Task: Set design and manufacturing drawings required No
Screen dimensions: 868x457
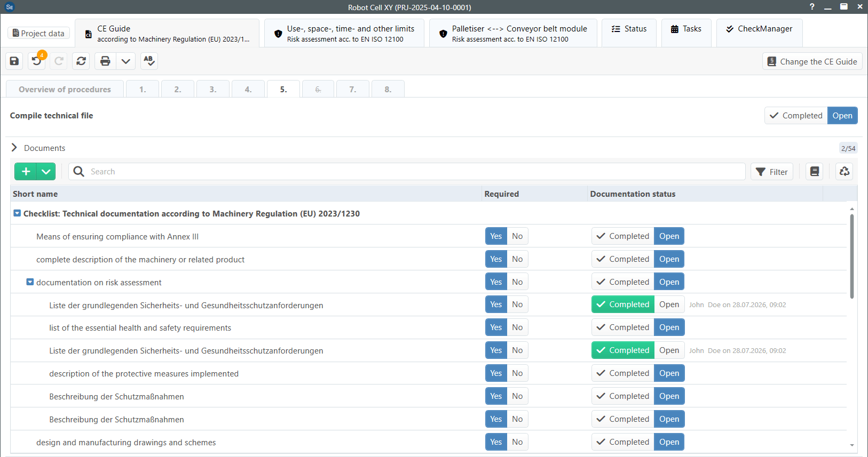Action: point(517,442)
